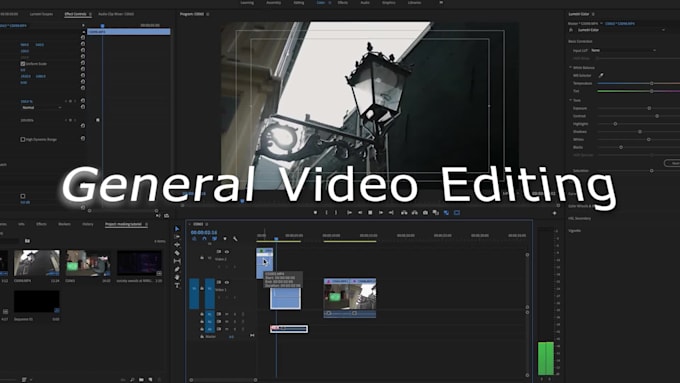Viewport: 680px width, 383px height.
Task: Select the Track Select Forward tool
Action: coord(177,237)
